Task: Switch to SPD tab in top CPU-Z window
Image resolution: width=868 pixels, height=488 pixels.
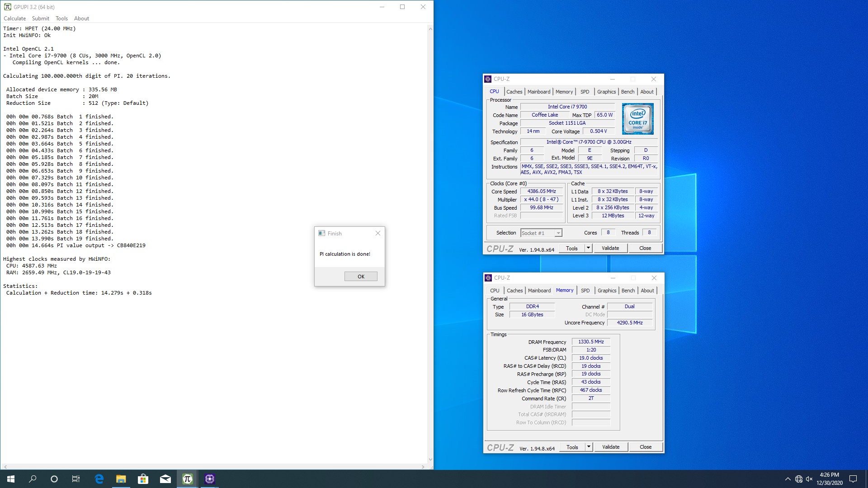Action: point(585,92)
